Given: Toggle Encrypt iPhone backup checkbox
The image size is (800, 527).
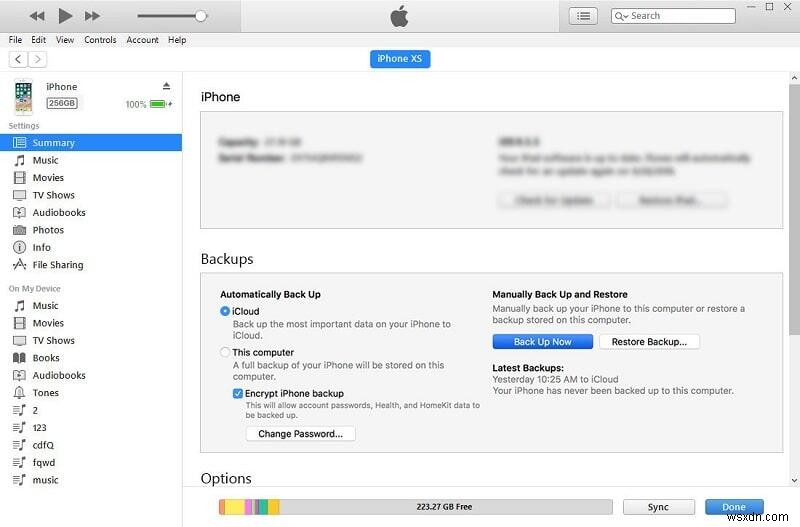Looking at the screenshot, I should click(238, 393).
